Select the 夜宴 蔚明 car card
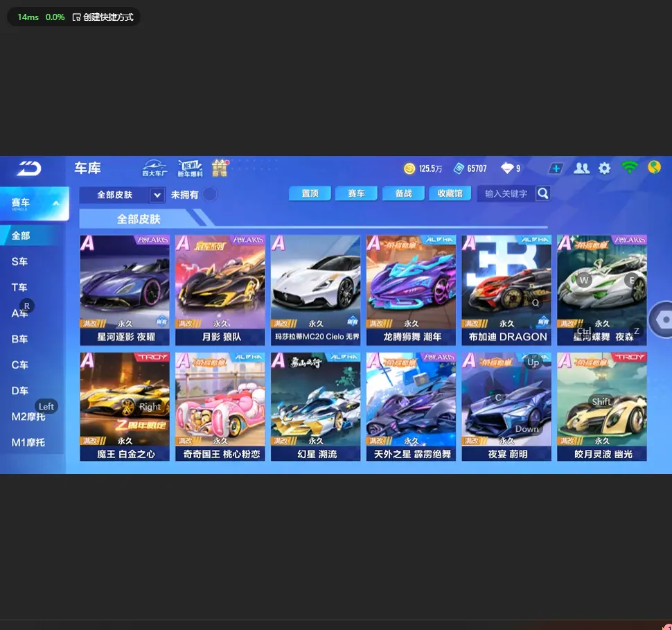Screen dimensions: 672x630 coord(506,407)
